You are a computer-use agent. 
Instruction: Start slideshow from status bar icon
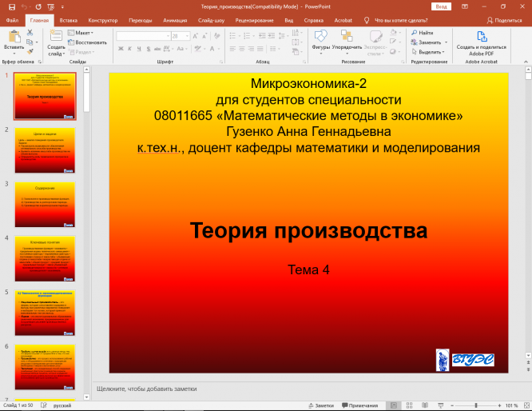[439, 405]
